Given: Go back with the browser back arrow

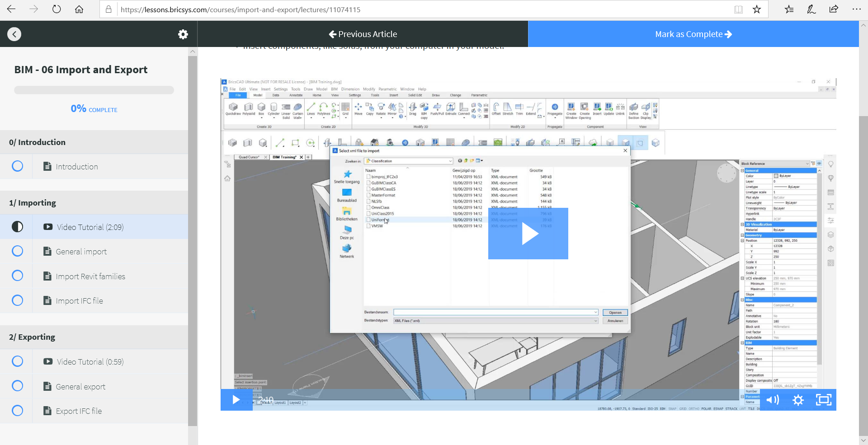Looking at the screenshot, I should click(11, 9).
